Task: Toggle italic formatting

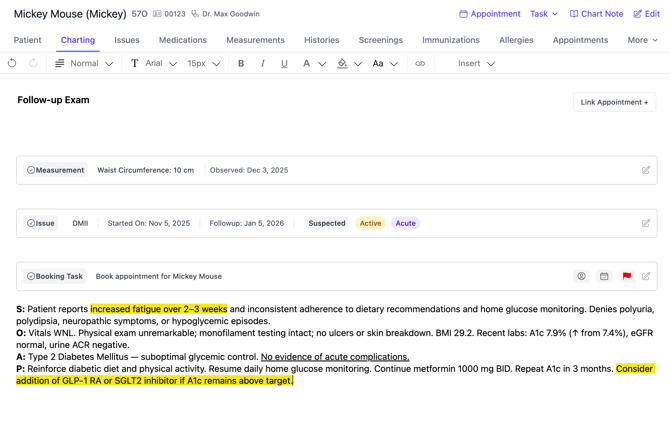Action: (263, 63)
